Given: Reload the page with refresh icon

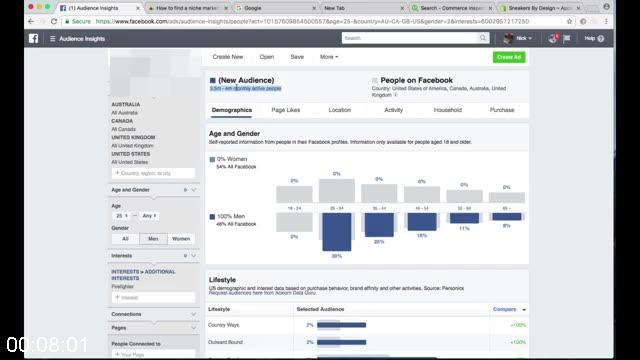Looking at the screenshot, I should coord(53,21).
